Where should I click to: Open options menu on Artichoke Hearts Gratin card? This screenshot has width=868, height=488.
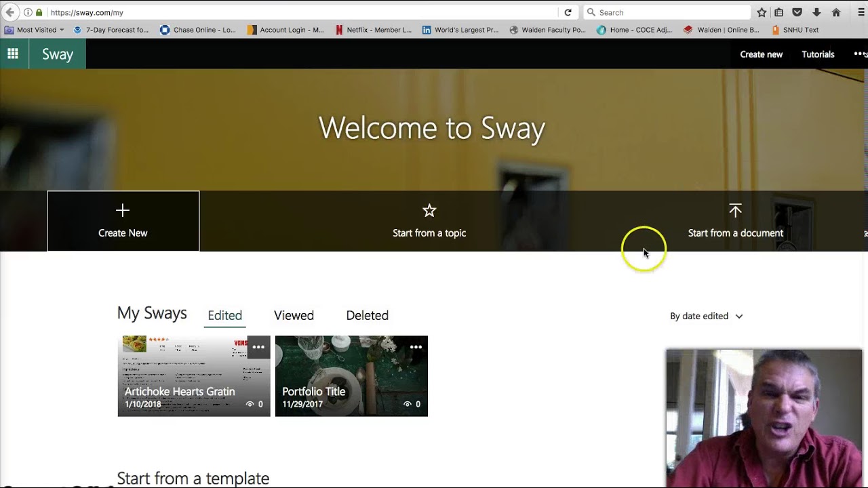(258, 347)
